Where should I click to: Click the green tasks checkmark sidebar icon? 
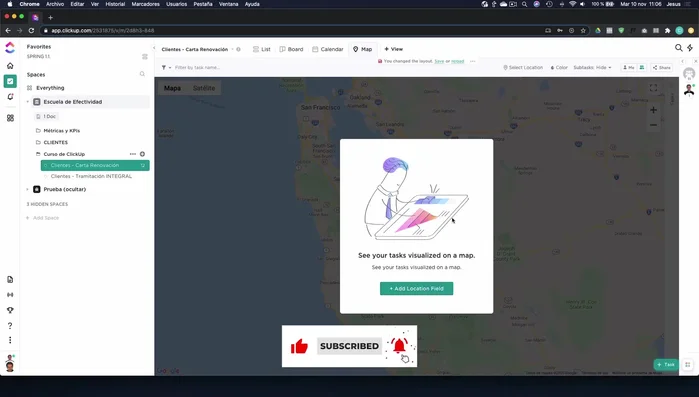[10, 81]
